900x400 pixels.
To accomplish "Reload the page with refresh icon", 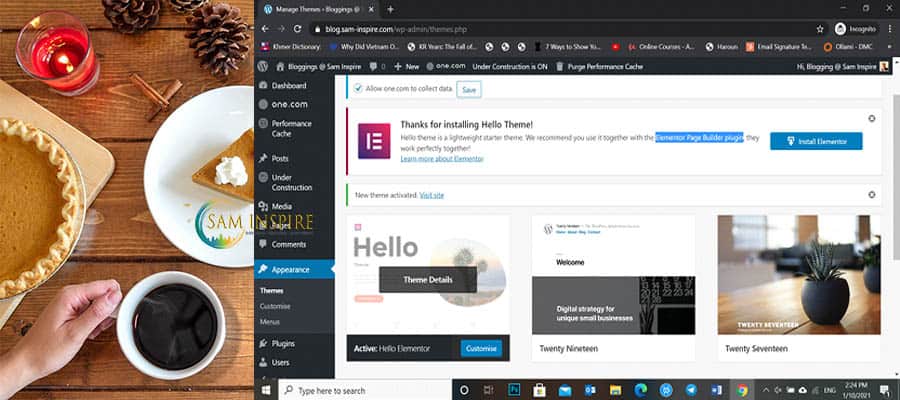I will 297,29.
